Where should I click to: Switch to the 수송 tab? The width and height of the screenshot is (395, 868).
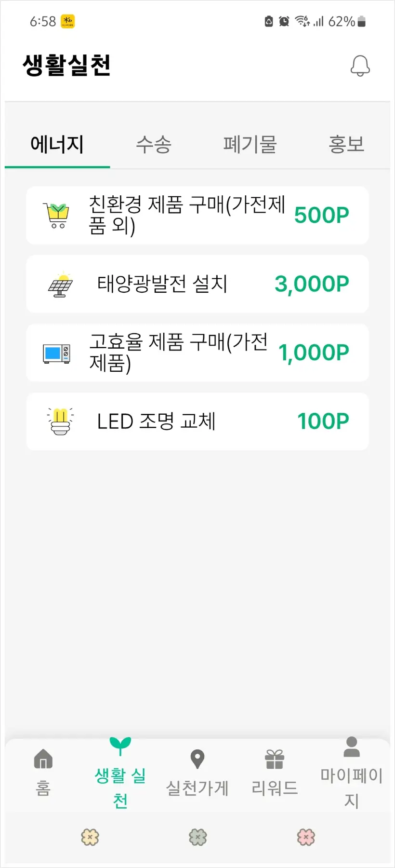tap(154, 144)
